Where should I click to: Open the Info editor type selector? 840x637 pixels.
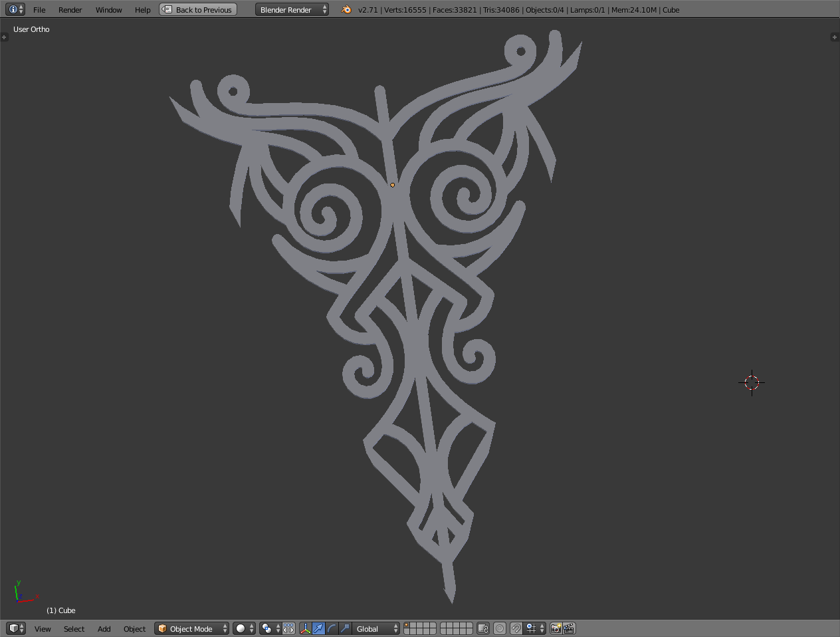click(x=15, y=9)
